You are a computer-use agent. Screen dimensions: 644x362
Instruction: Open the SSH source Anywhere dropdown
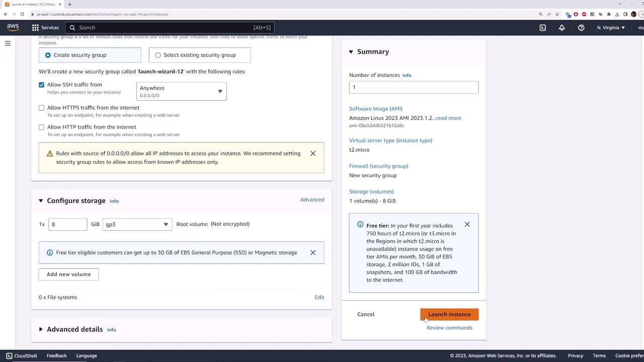[x=181, y=91]
